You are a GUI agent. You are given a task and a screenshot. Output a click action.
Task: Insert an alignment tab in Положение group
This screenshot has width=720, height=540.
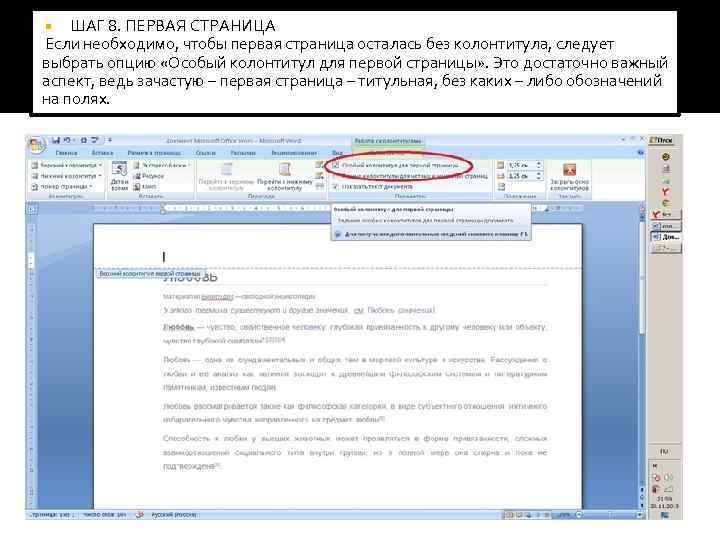point(501,187)
